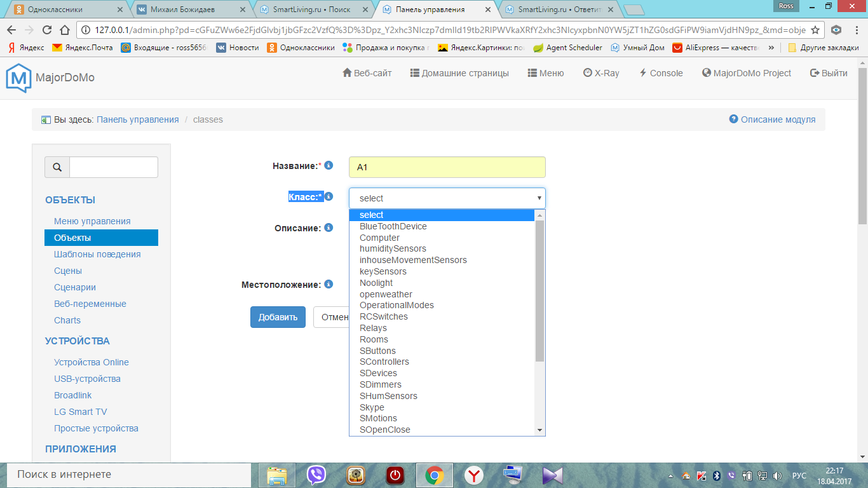
Task: Open Console from the top navigation
Action: pos(661,73)
